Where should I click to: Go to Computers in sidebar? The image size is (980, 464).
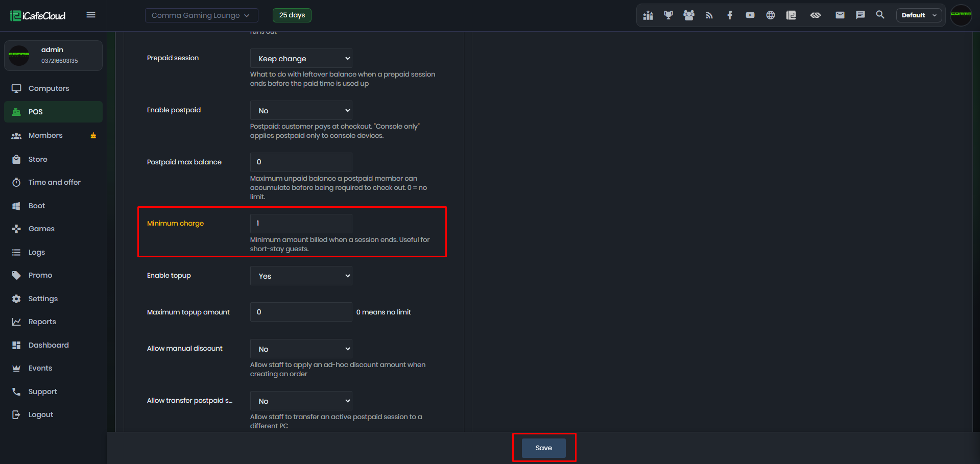[53, 88]
